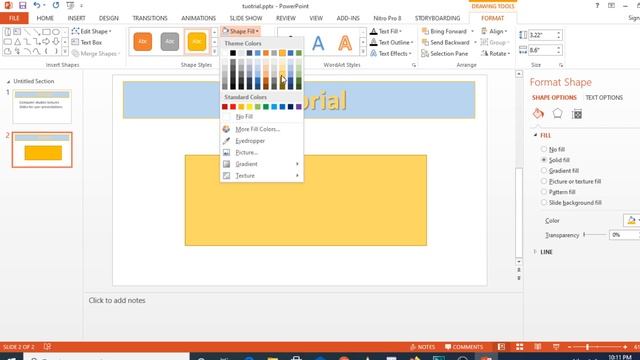This screenshot has height=360, width=640.
Task: Open the ANIMATIONS ribbon tab
Action: [x=198, y=18]
